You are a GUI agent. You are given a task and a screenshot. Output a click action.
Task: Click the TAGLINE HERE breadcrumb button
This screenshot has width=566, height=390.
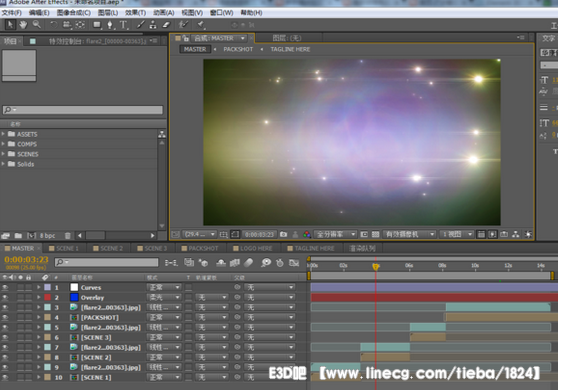tap(290, 49)
